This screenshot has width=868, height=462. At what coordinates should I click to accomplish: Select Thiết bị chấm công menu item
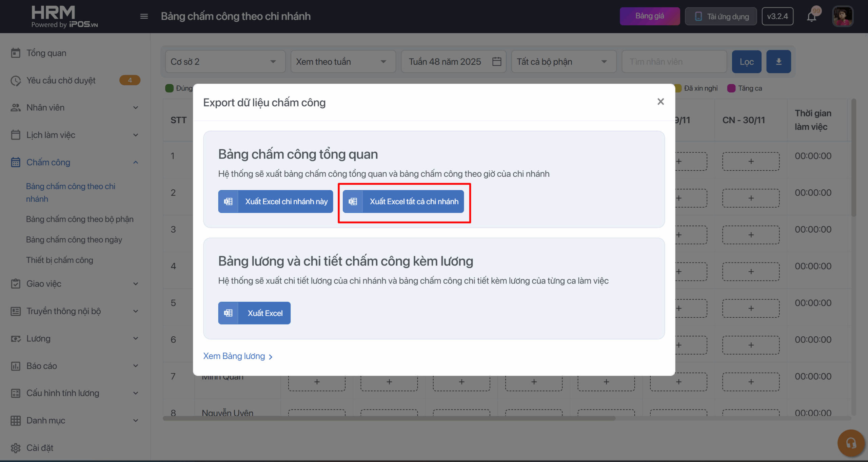tap(60, 260)
